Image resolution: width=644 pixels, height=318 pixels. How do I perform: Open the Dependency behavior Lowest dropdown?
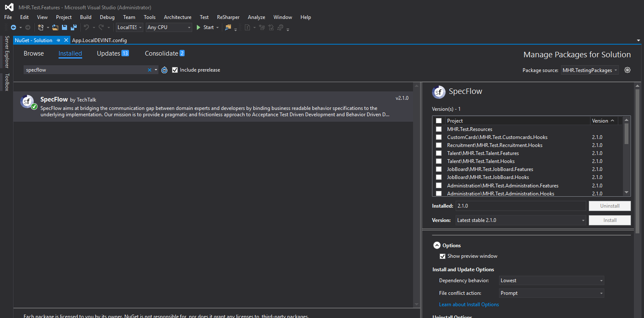(551, 281)
